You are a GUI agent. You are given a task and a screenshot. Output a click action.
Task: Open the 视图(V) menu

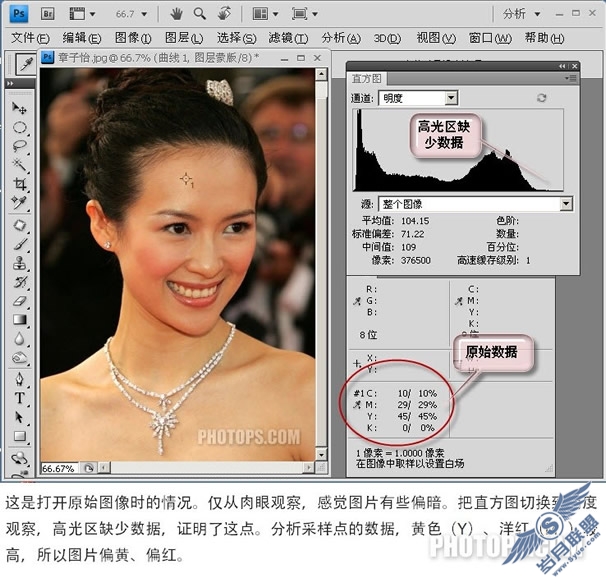(436, 38)
